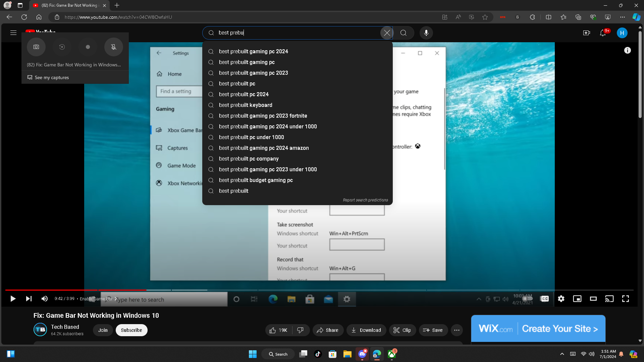Viewport: 644px width, 362px height.
Task: Cast video to a TV
Action: click(609, 299)
